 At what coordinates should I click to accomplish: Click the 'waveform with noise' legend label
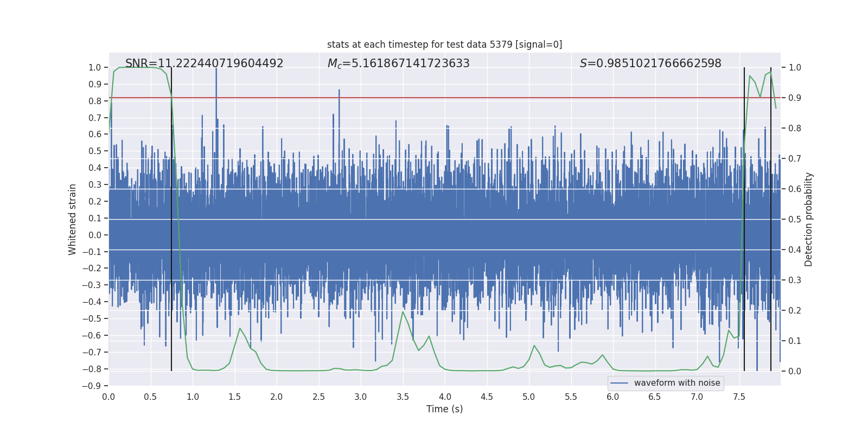[676, 383]
